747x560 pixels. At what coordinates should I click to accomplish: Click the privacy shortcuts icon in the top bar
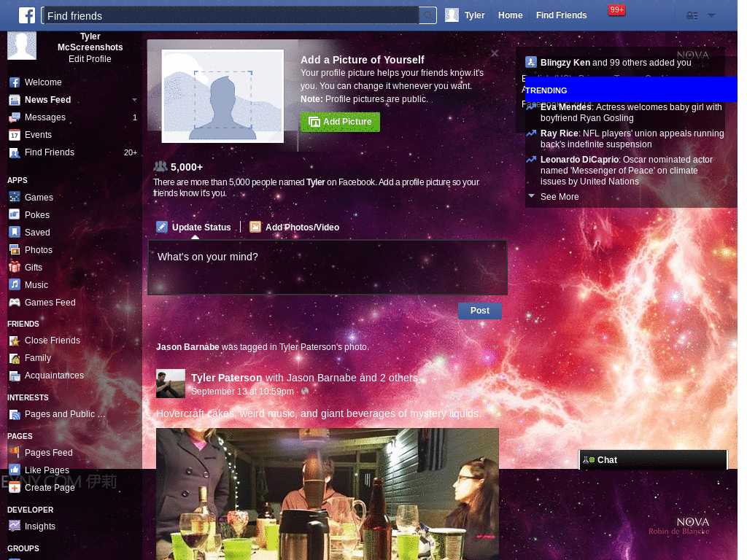point(692,16)
